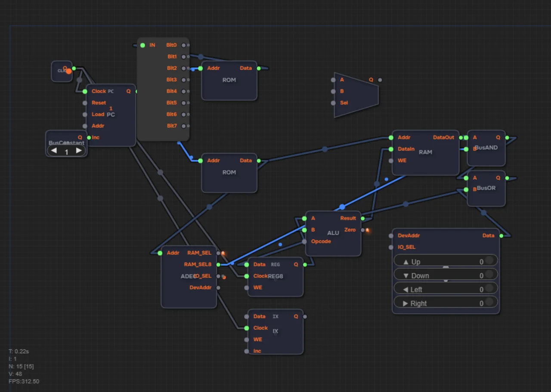Image resolution: width=551 pixels, height=392 pixels.
Task: Click the Bit3 output port of the splitter
Action: pos(184,80)
